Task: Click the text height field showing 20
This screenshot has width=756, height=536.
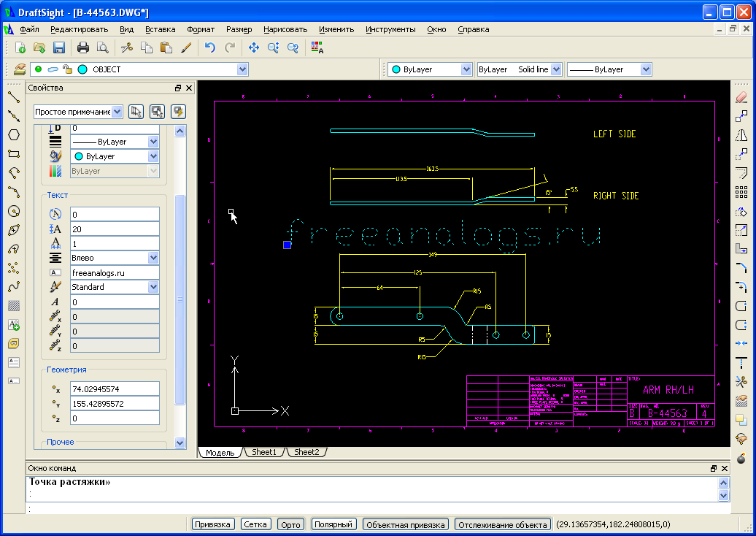Action: pyautogui.click(x=115, y=229)
